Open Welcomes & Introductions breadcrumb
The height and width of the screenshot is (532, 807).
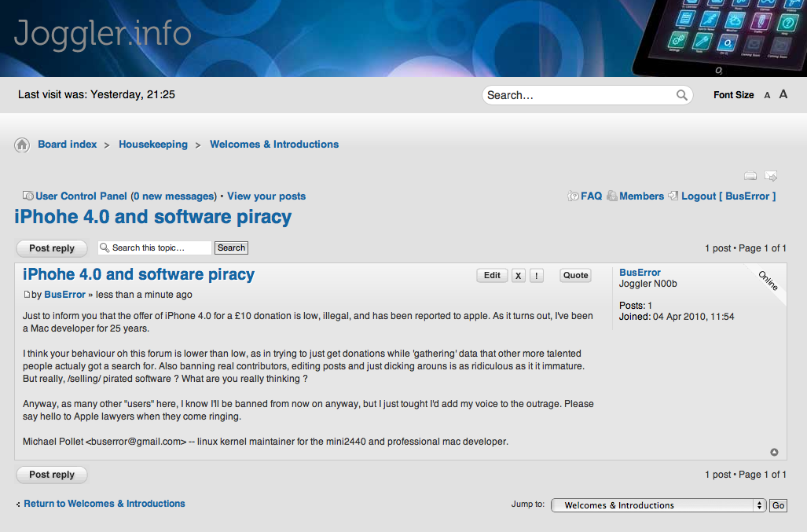274,145
